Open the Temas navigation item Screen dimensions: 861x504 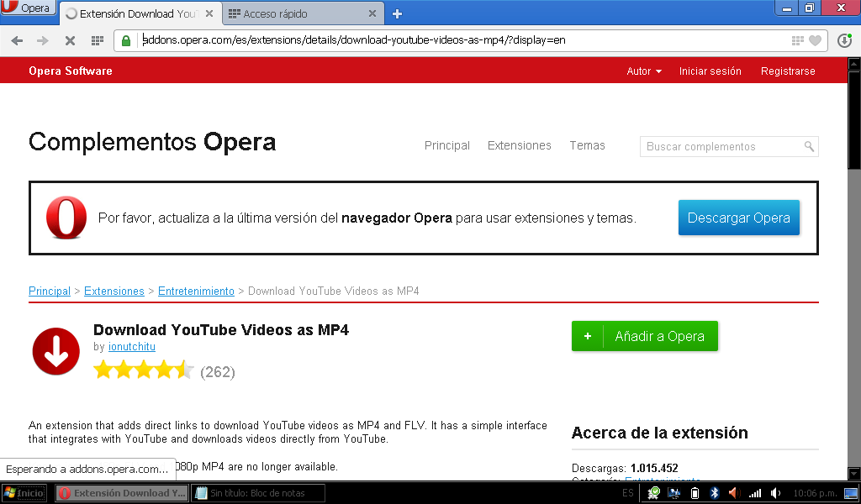(x=587, y=145)
